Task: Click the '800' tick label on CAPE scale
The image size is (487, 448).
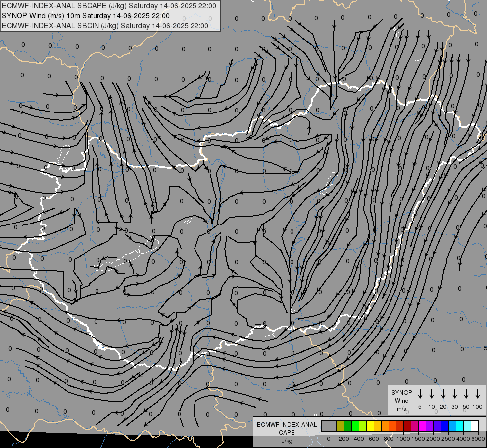Action: pyautogui.click(x=389, y=439)
